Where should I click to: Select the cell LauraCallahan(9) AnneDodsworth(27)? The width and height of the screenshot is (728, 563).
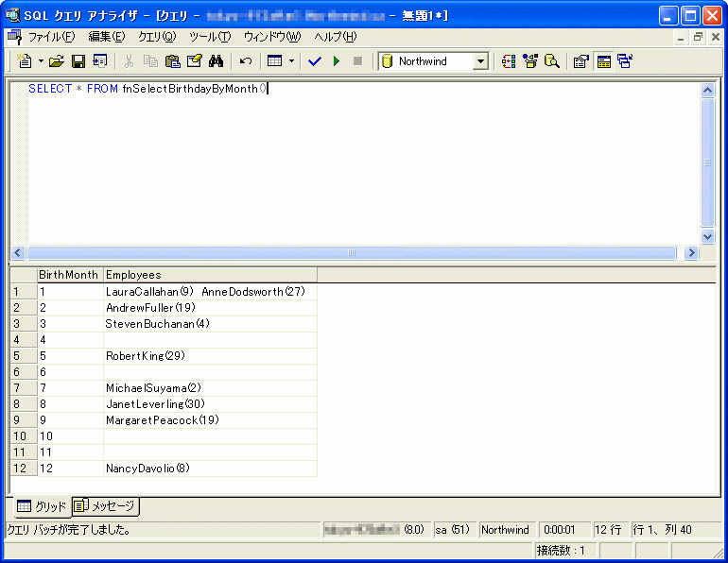[210, 292]
